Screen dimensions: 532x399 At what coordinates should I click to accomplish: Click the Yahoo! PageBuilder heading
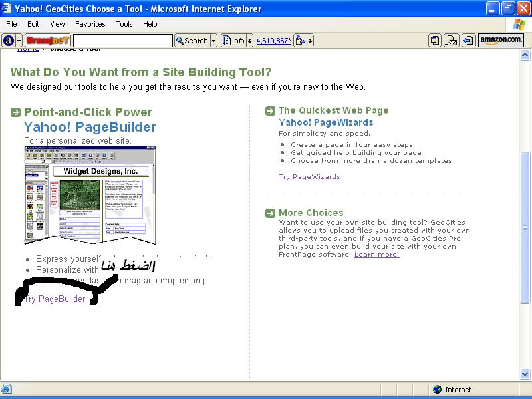tap(90, 127)
